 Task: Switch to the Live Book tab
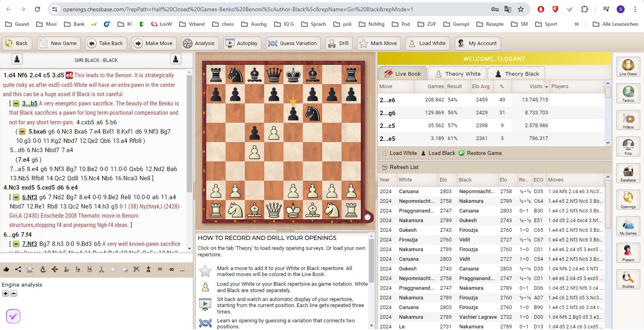click(x=403, y=74)
